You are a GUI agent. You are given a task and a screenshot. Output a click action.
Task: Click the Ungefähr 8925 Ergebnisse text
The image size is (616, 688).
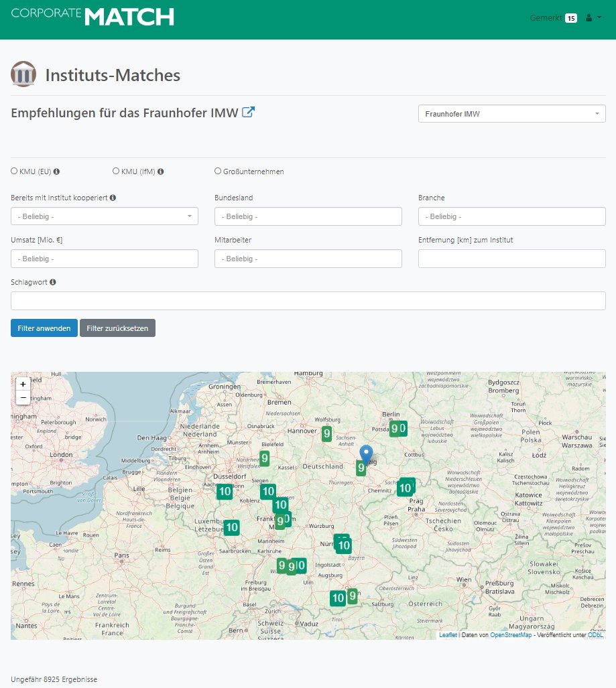pos(54,679)
